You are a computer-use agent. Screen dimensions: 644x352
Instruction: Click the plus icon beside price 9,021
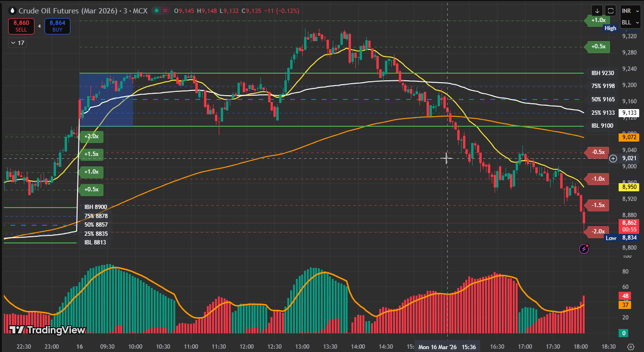[613, 158]
